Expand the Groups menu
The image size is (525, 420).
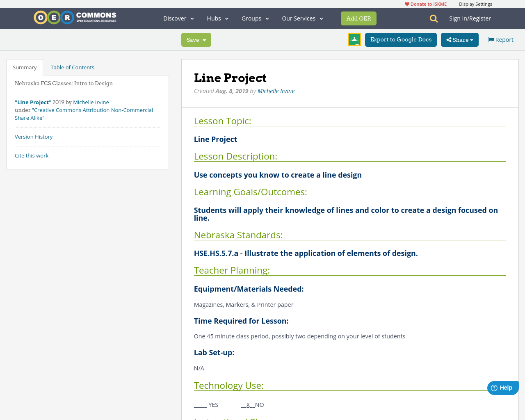pyautogui.click(x=255, y=18)
